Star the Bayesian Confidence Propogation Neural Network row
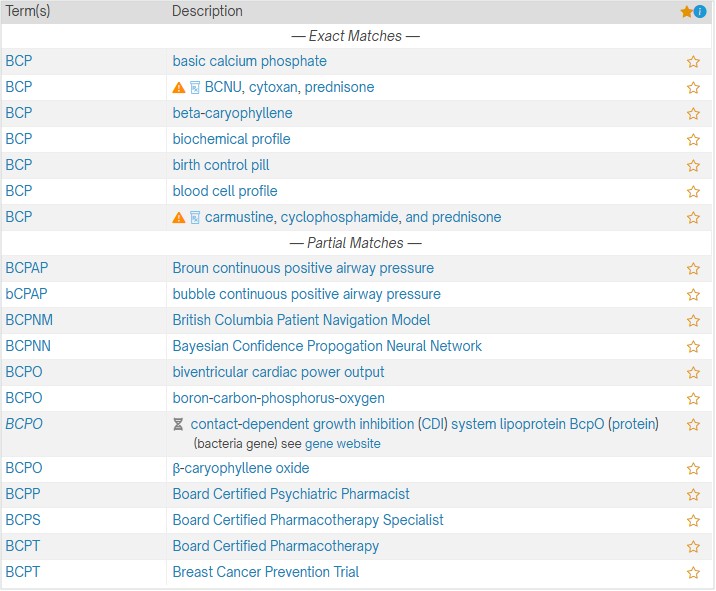The height and width of the screenshot is (591, 716). pos(693,347)
